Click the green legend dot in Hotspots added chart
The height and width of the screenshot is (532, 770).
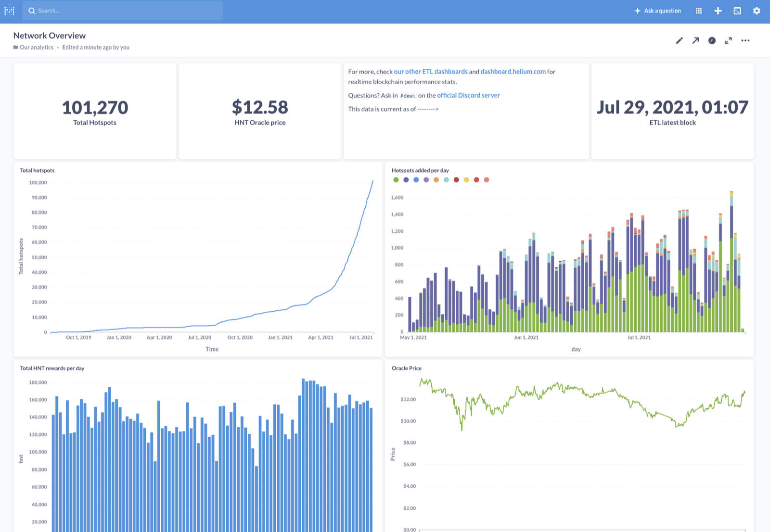[396, 180]
